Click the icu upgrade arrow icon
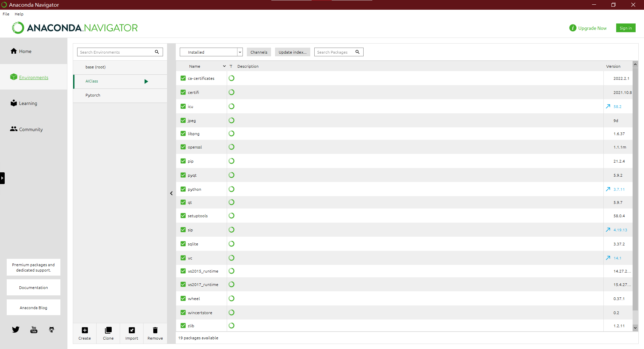 pyautogui.click(x=608, y=106)
